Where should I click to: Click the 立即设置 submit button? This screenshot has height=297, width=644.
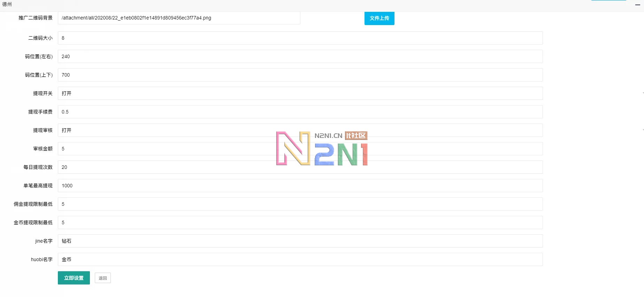click(74, 278)
